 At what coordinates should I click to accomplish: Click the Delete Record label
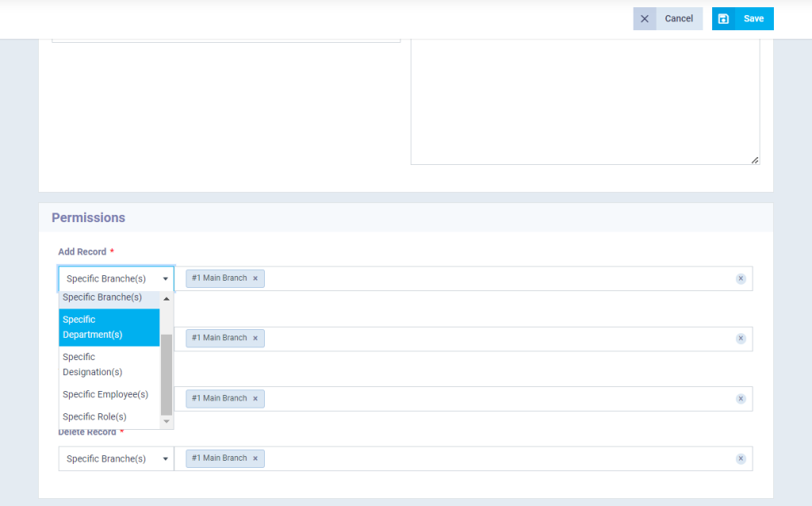(87, 432)
